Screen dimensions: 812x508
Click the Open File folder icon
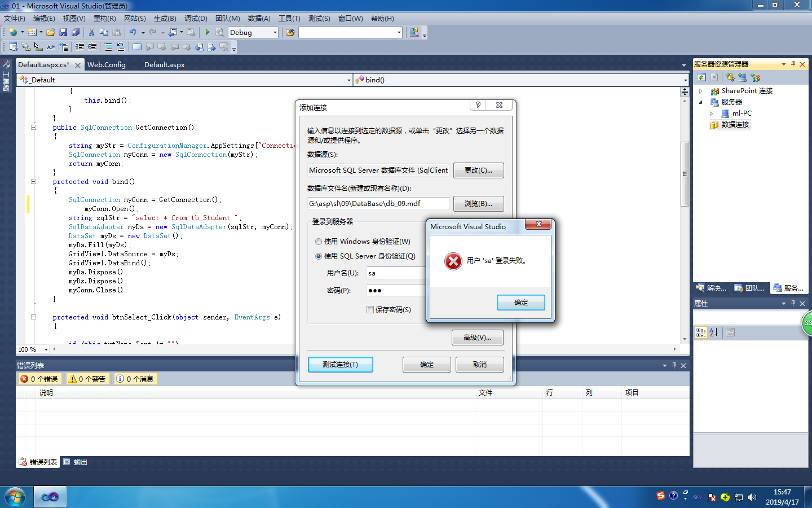point(51,32)
